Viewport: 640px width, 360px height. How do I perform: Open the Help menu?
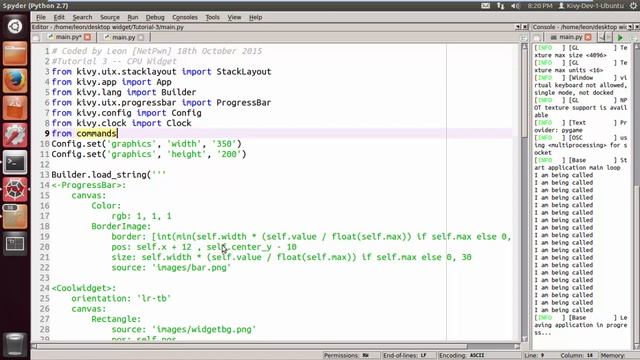pos(256,17)
